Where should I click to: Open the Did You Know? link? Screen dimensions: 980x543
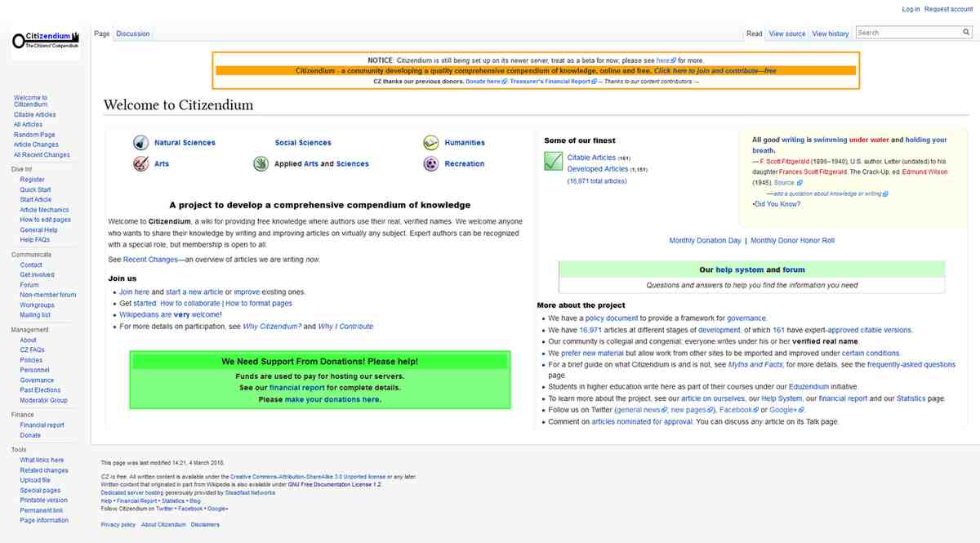(x=777, y=204)
